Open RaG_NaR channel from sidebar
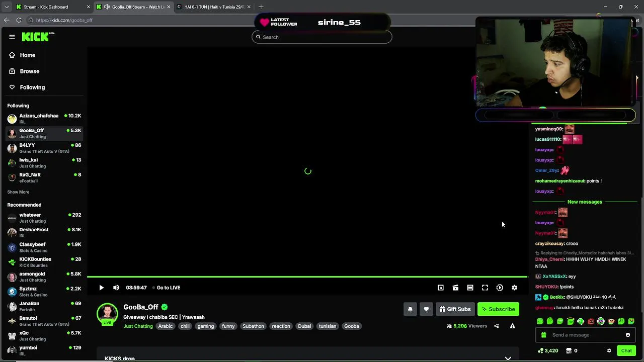 (x=44, y=177)
